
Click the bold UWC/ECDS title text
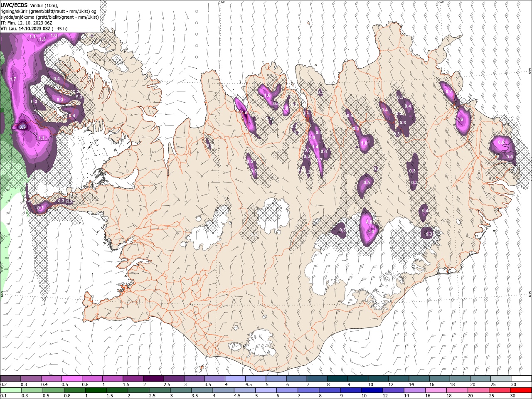click(x=14, y=5)
